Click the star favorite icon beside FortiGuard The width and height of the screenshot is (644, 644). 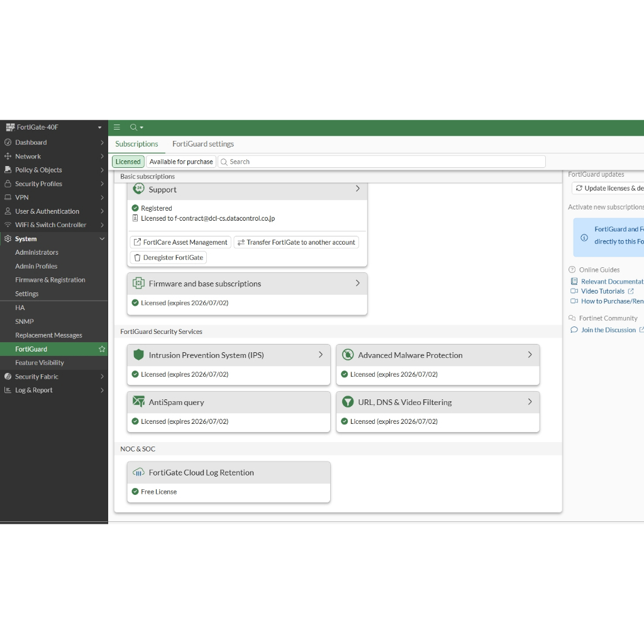[x=102, y=349]
